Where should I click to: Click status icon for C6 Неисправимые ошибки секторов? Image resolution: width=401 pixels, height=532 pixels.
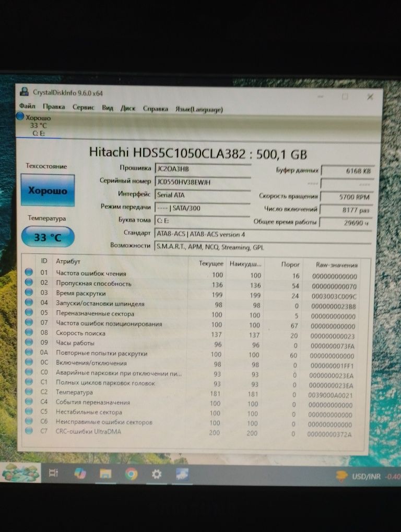click(x=29, y=421)
